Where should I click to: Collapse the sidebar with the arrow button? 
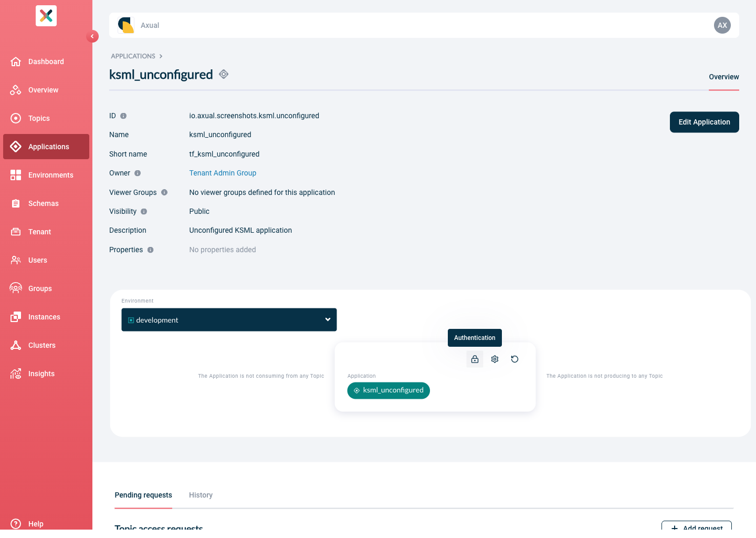point(92,36)
